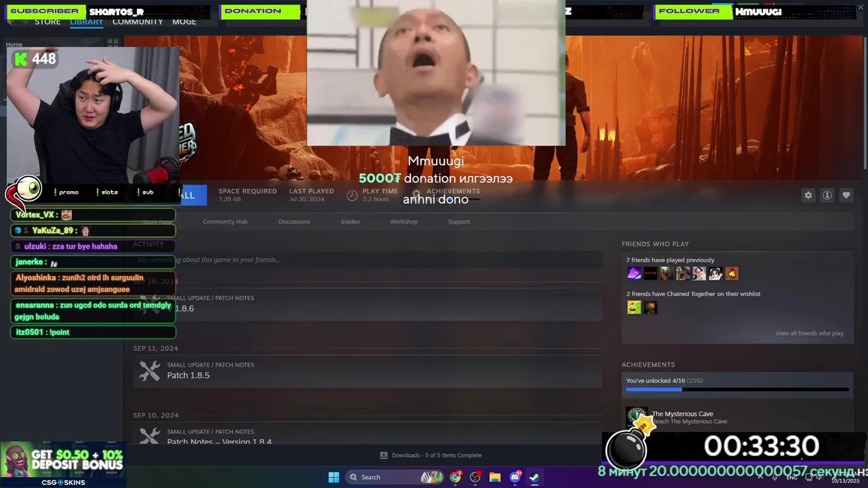Viewport: 868px width, 488px height.
Task: Open the COMMUNITY menu
Action: pyautogui.click(x=138, y=22)
